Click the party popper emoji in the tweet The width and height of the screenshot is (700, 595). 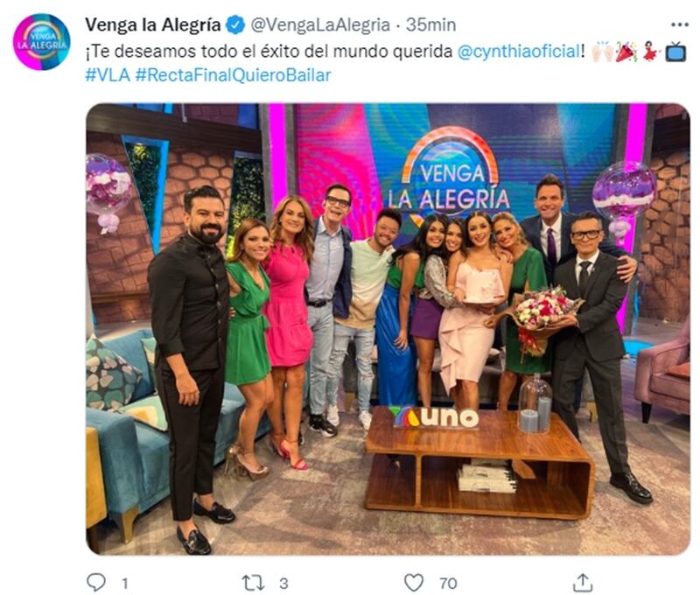coord(626,52)
